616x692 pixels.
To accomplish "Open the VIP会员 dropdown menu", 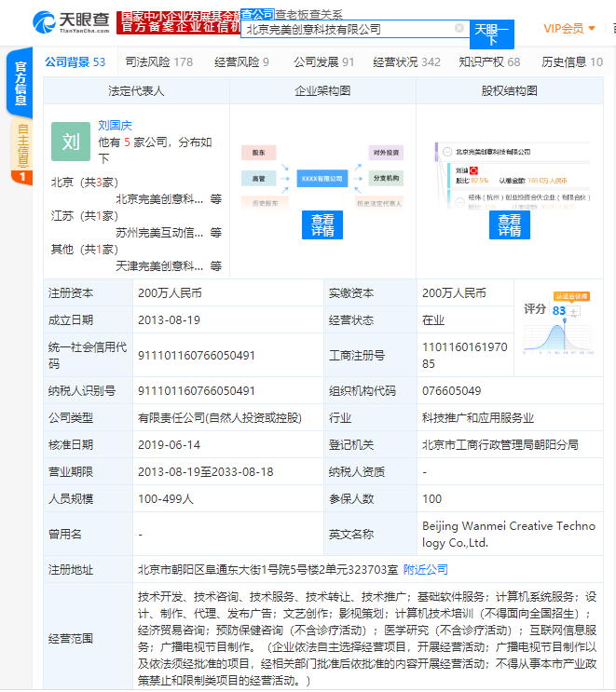I will (x=568, y=29).
